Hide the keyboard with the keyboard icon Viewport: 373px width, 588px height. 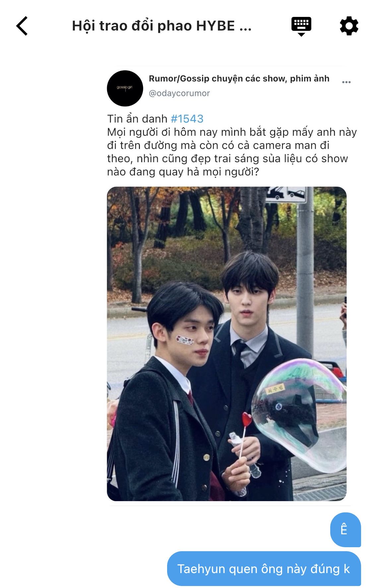[301, 26]
